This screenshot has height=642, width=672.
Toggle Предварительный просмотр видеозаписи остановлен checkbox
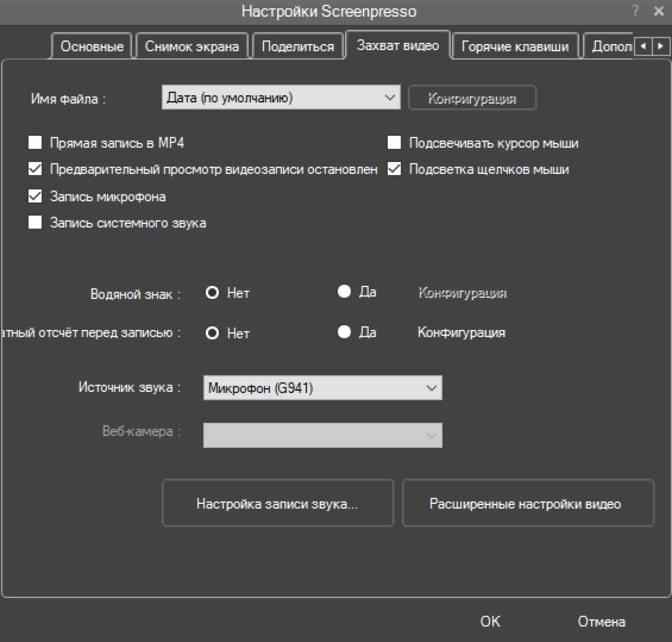(35, 169)
